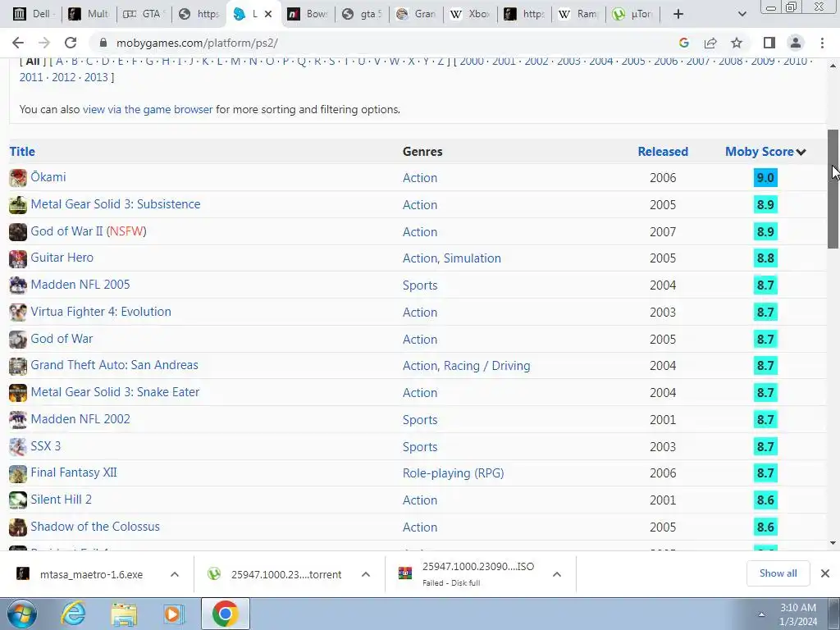Open the tab search dropdown chevron
The image size is (840, 630).
click(x=742, y=14)
